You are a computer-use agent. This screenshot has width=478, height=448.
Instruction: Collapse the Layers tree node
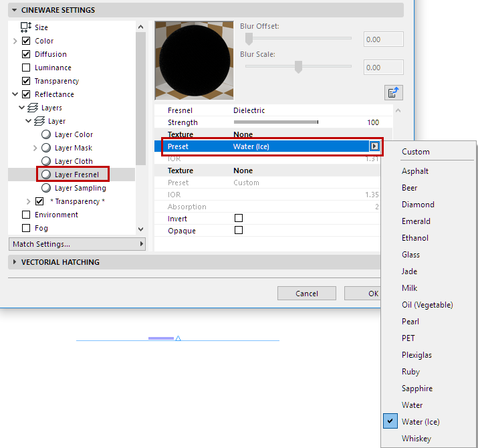(x=21, y=108)
